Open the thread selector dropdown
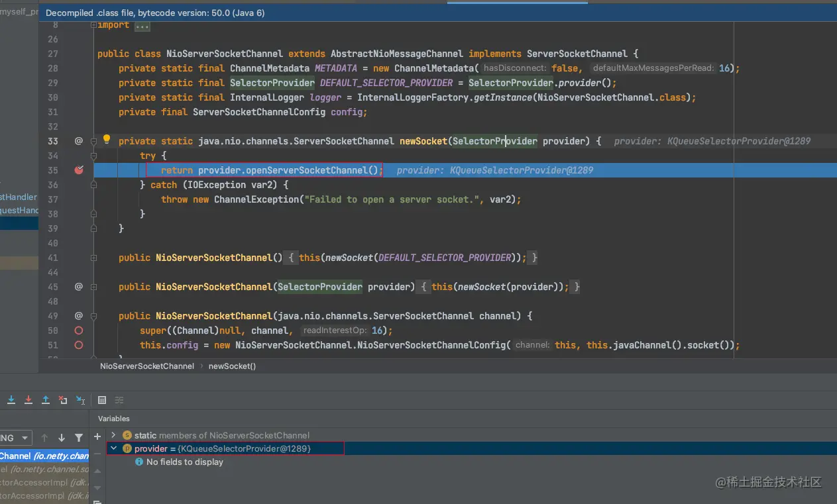Viewport: 837px width, 504px height. pos(16,438)
